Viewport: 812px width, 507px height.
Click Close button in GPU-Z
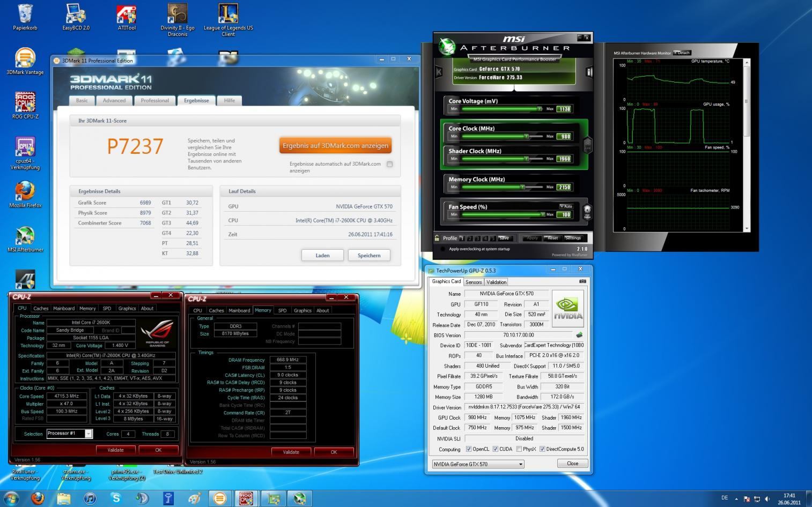click(573, 464)
